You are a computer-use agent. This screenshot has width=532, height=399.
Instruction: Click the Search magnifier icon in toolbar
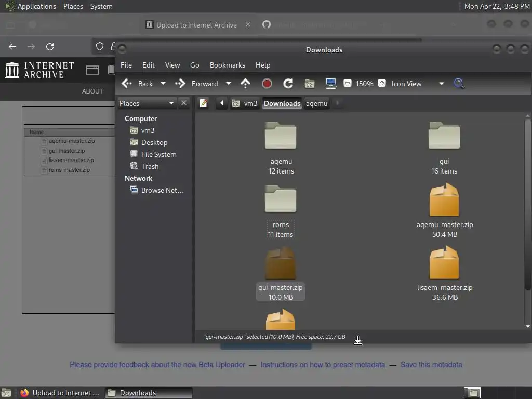[459, 84]
